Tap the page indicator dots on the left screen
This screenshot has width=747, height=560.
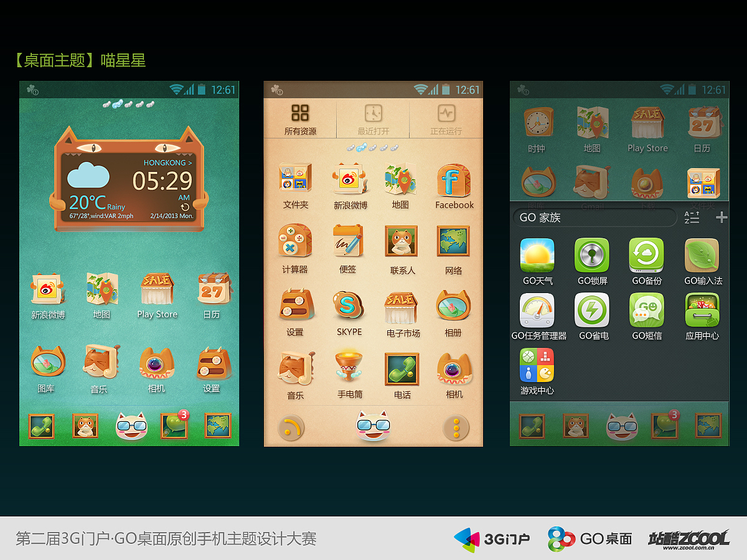pos(129,105)
